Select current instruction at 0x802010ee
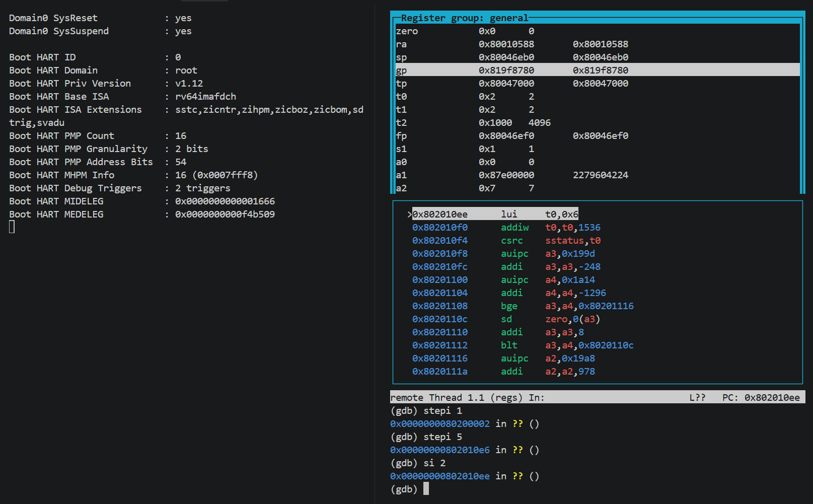This screenshot has width=813, height=504. pyautogui.click(x=495, y=214)
